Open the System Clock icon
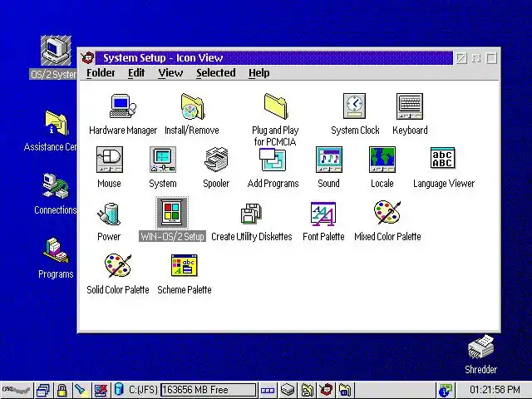The image size is (532, 399). (x=355, y=106)
